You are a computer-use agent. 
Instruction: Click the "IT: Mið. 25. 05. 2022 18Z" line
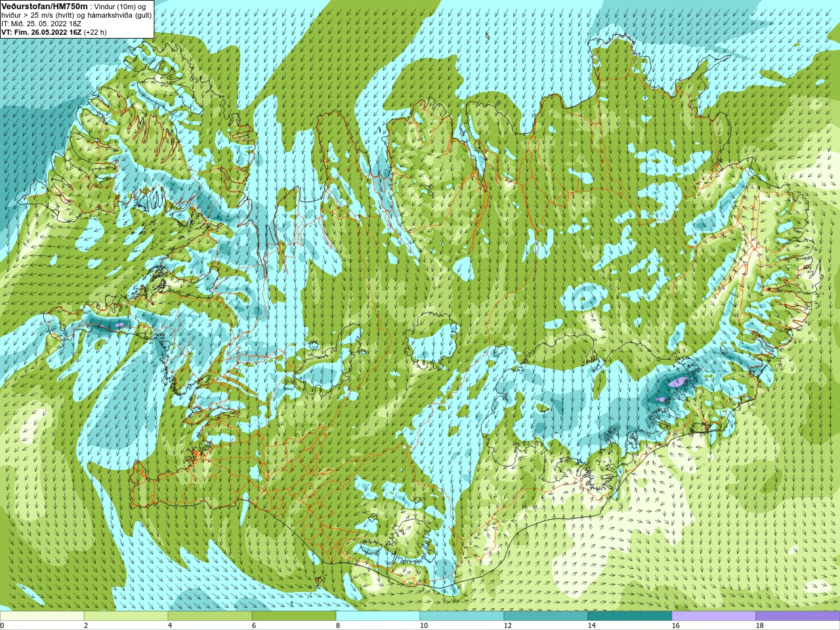(41, 24)
